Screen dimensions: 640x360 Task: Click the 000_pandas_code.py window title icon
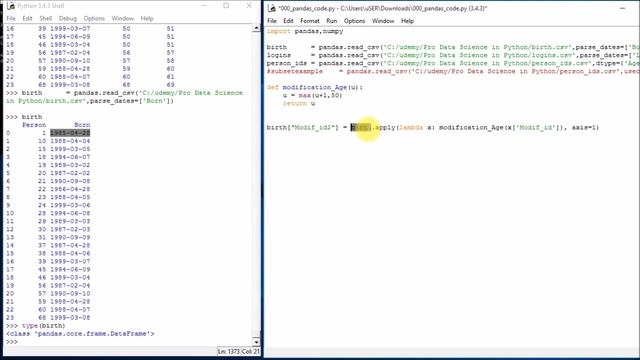(x=272, y=8)
